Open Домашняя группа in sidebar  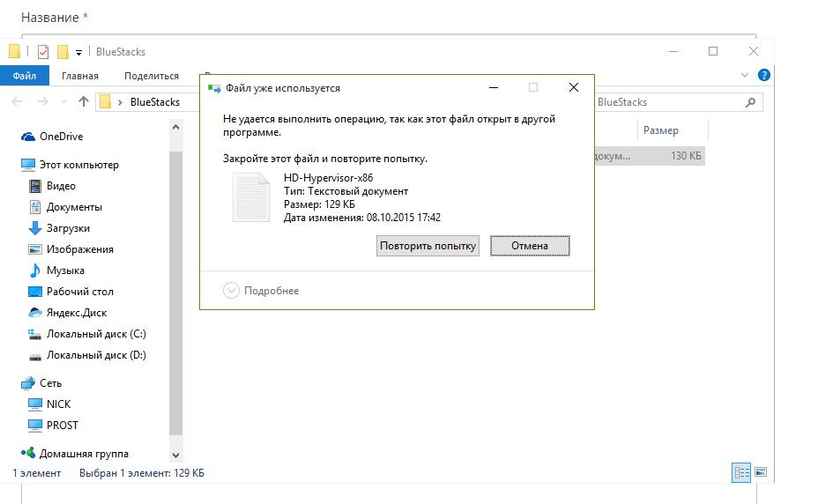(x=84, y=454)
